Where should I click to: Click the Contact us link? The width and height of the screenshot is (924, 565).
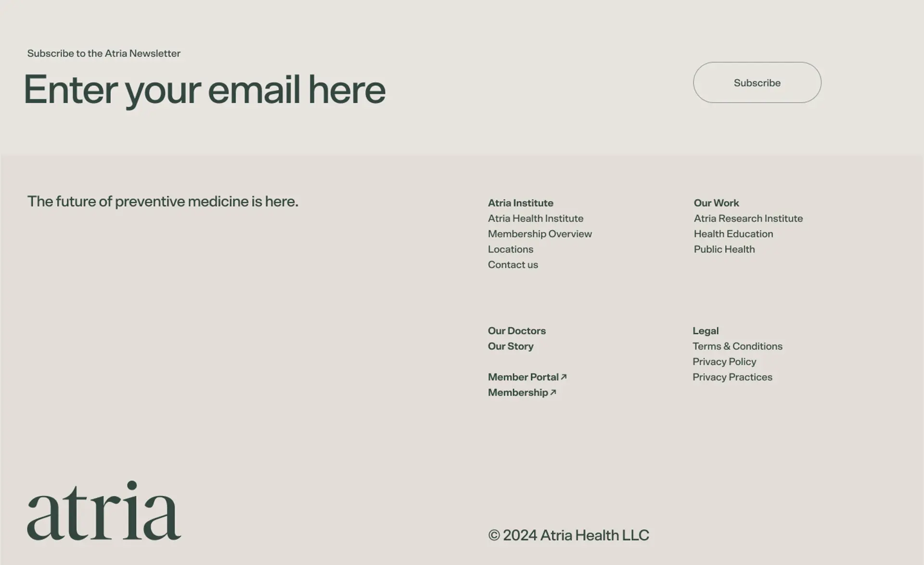coord(513,264)
